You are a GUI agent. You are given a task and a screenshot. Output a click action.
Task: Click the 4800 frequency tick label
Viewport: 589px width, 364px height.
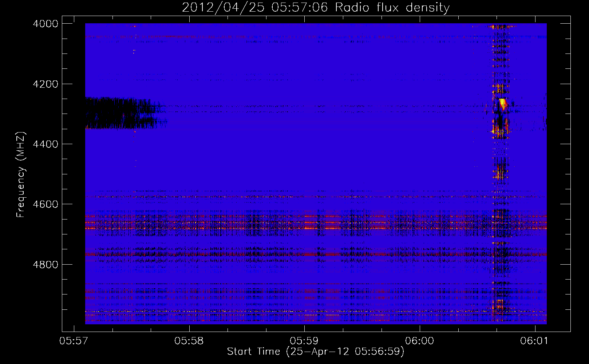click(x=46, y=264)
